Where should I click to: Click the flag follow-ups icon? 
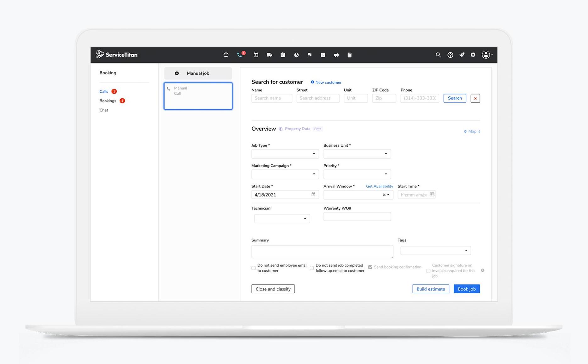tap(309, 55)
